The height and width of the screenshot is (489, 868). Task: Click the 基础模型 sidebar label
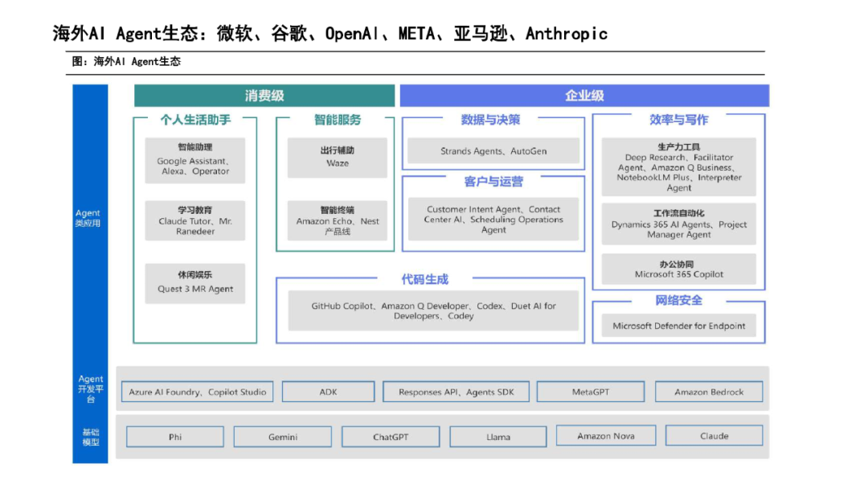tap(91, 437)
